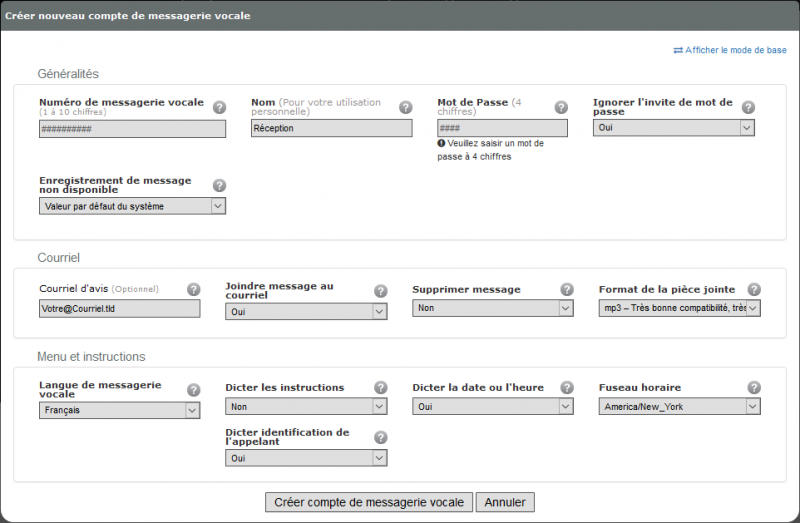Click help icon for Dicter identification de l'appelant
800x523 pixels.
point(381,437)
